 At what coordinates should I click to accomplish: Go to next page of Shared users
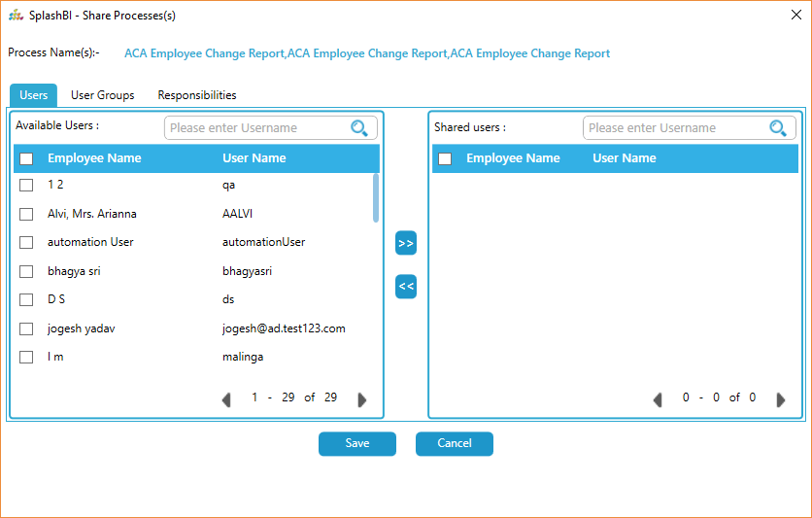pos(781,399)
